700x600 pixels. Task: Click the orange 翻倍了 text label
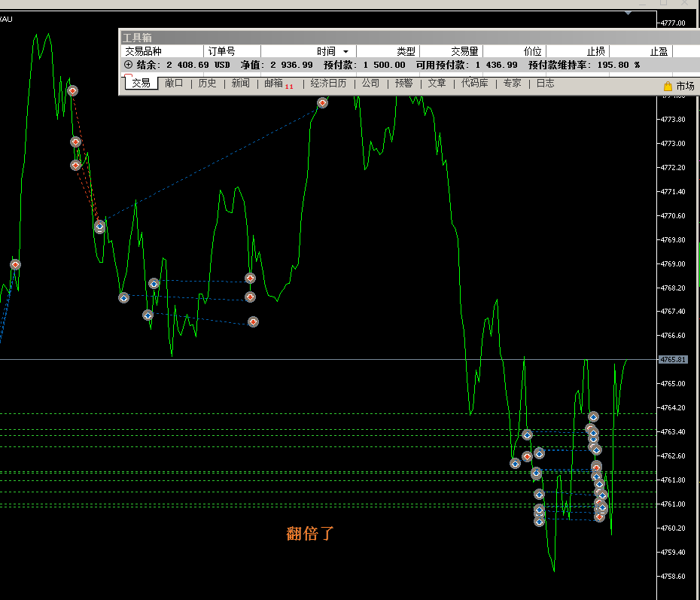pos(310,534)
